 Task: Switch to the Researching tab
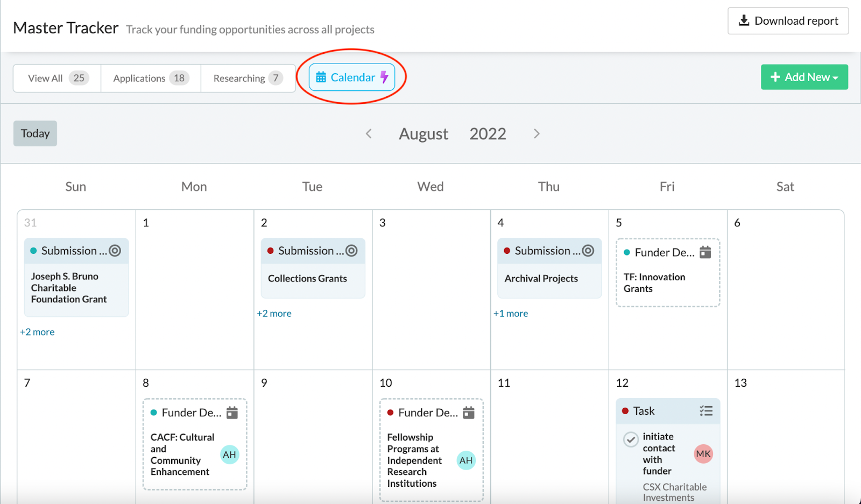[248, 78]
